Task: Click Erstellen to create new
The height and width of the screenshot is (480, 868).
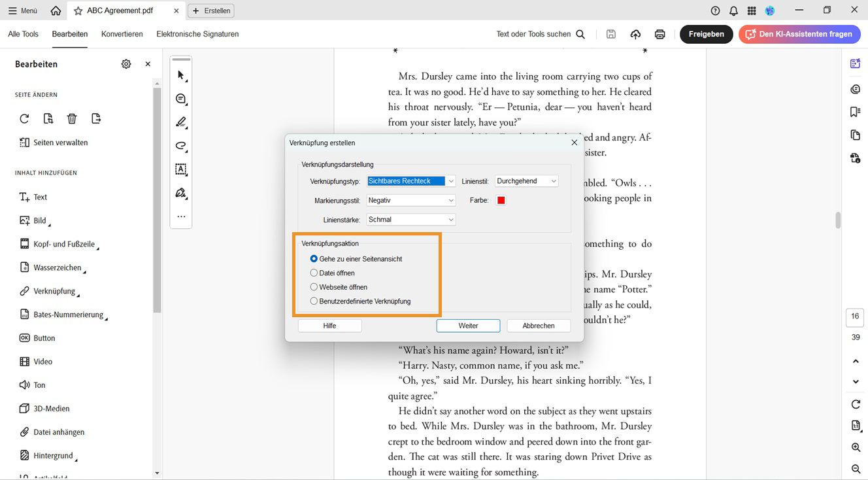Action: [210, 10]
